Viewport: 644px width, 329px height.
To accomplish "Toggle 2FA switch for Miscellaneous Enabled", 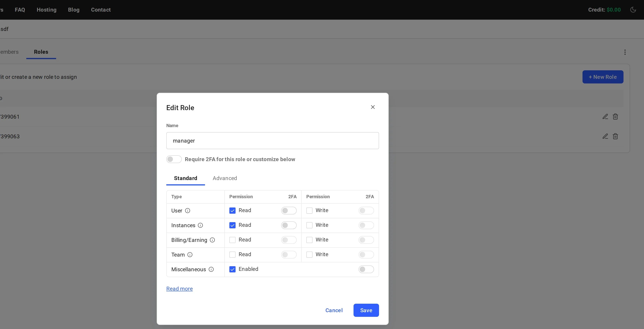I will click(x=366, y=269).
